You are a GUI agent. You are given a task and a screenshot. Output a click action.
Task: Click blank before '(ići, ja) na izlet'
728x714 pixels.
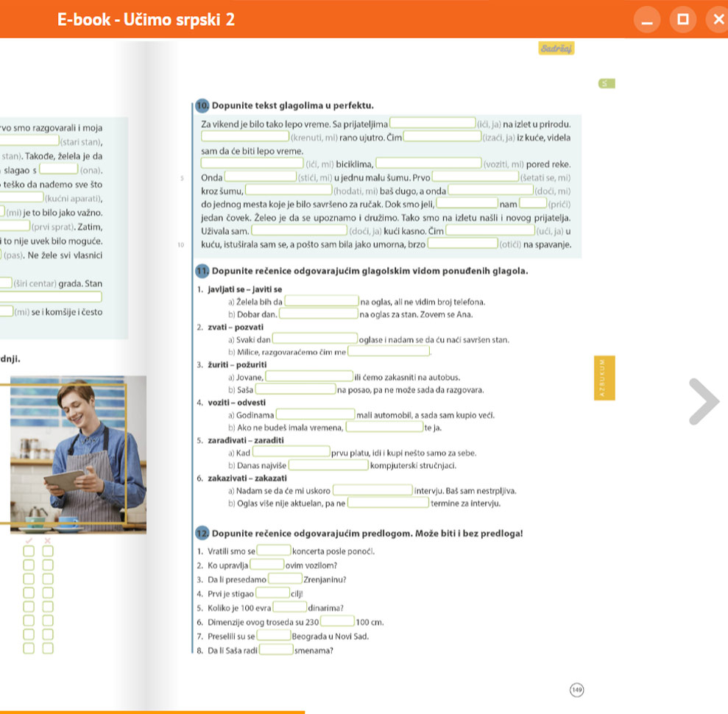click(x=432, y=123)
